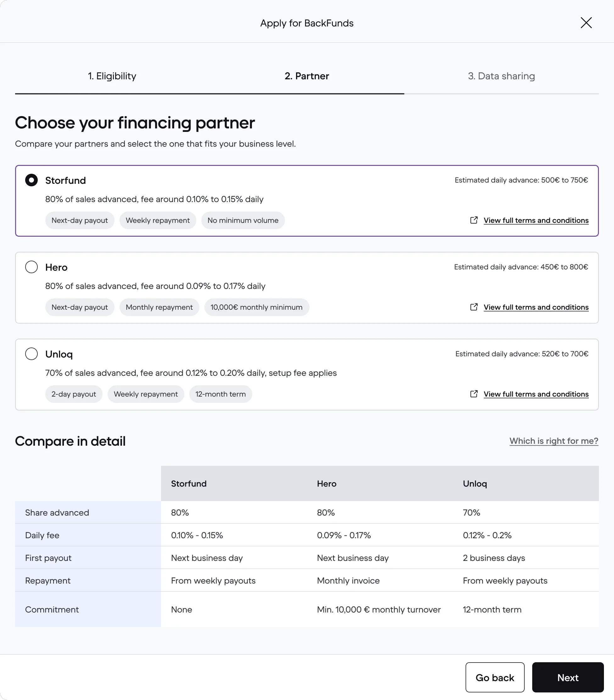Select the Hero radio button

point(31,267)
